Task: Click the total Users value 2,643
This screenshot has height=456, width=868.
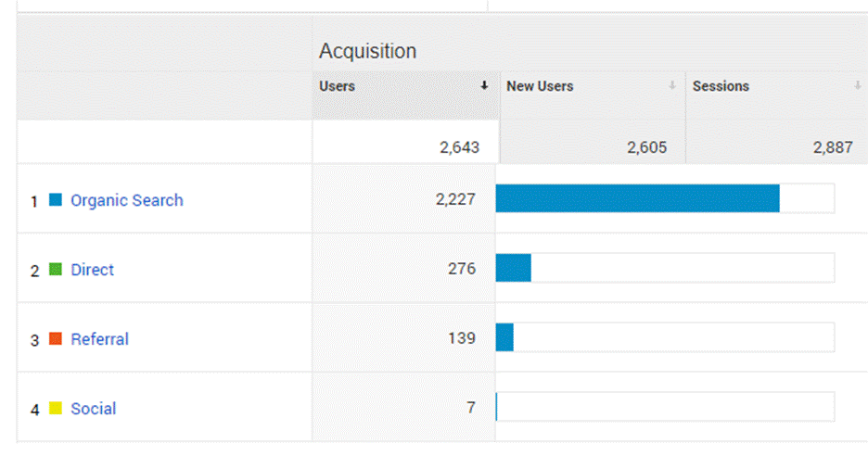Action: (459, 147)
